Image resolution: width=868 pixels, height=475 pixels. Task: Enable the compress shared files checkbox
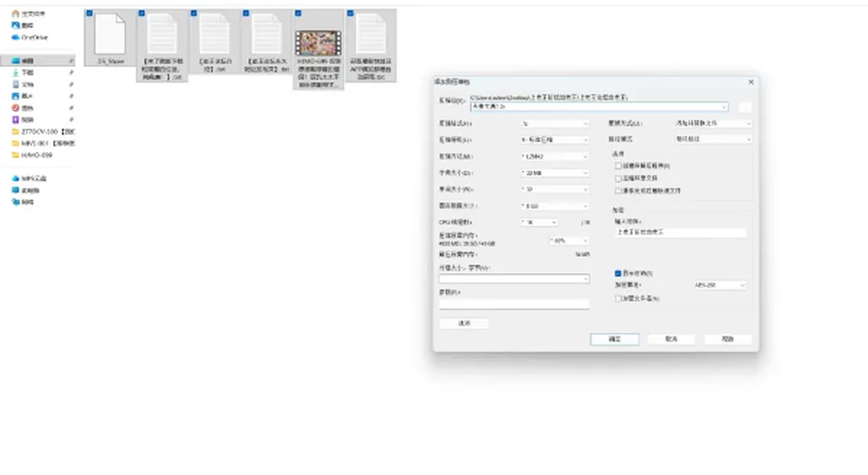[618, 178]
